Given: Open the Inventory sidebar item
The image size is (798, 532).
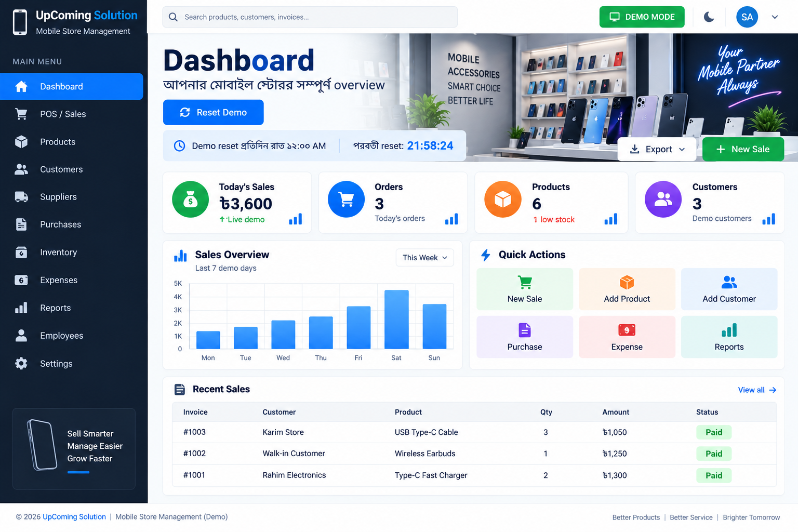Looking at the screenshot, I should (x=72, y=252).
